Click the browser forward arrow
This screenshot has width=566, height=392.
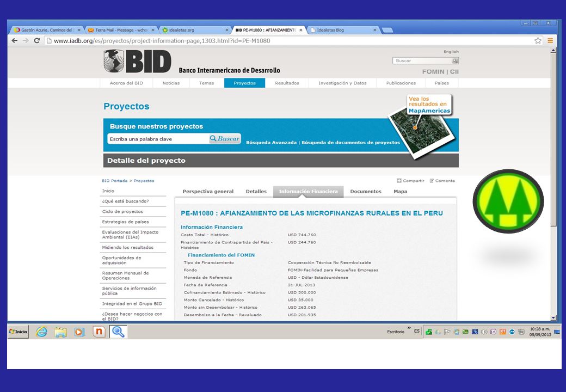pos(26,41)
